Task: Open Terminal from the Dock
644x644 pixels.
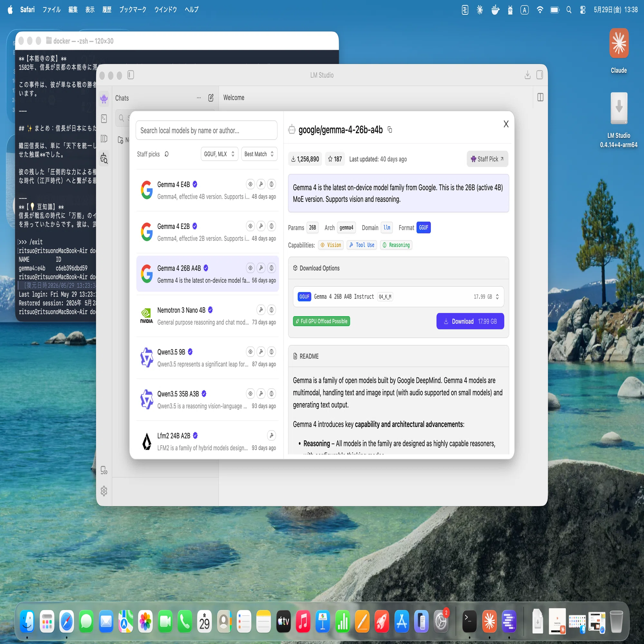Action: tap(469, 621)
